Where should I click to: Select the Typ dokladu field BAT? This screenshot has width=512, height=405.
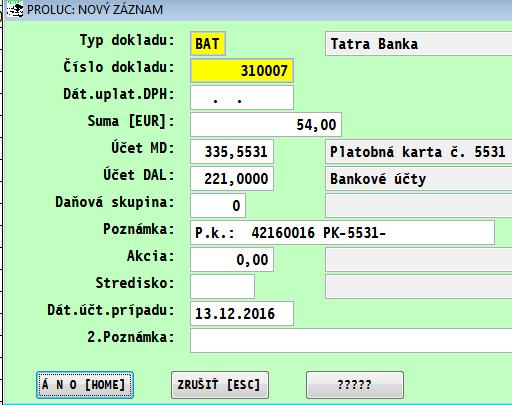tap(208, 43)
